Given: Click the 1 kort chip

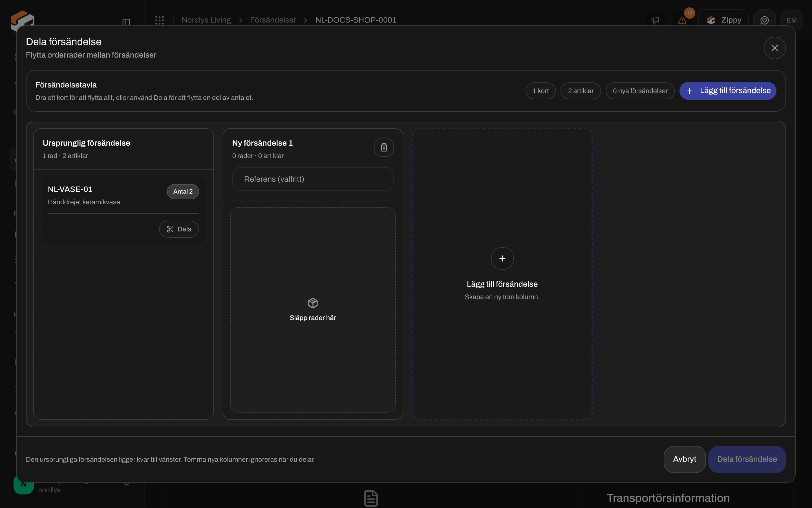Looking at the screenshot, I should [540, 91].
